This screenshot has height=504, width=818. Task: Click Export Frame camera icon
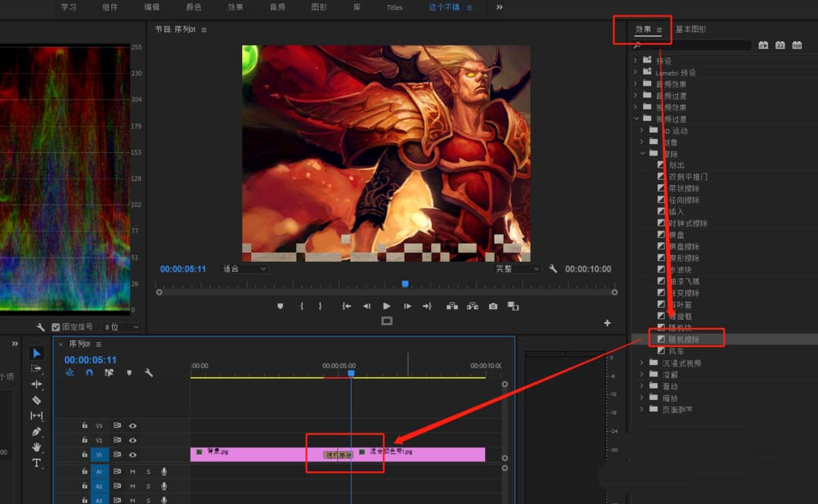493,306
